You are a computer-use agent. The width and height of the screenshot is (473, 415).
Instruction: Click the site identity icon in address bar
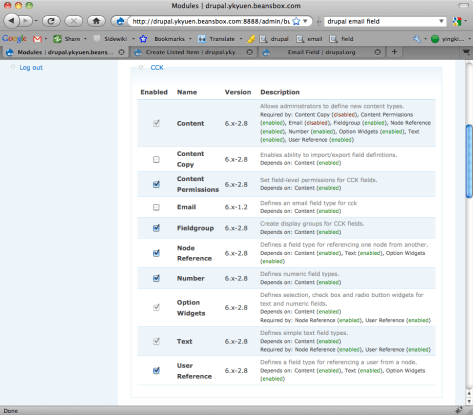(x=120, y=21)
